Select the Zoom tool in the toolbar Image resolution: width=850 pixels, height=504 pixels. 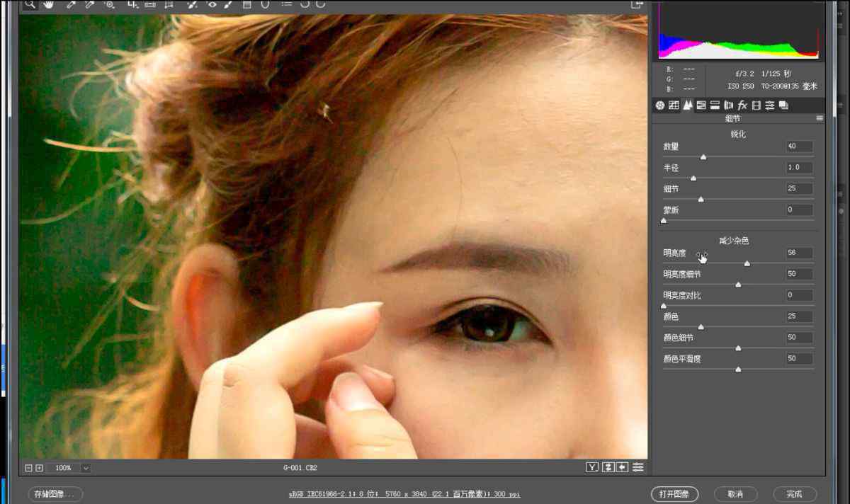[x=30, y=4]
